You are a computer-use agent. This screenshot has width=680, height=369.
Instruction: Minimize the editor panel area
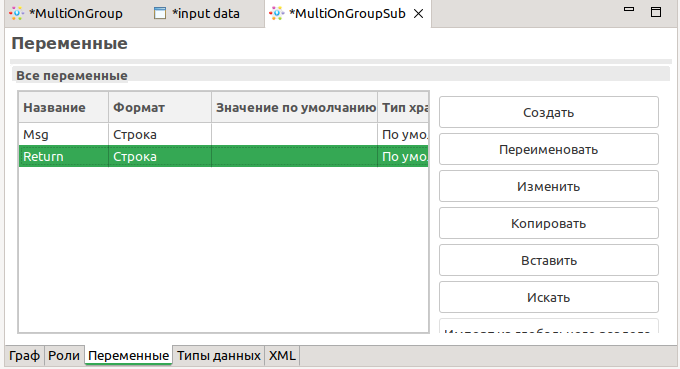(629, 9)
